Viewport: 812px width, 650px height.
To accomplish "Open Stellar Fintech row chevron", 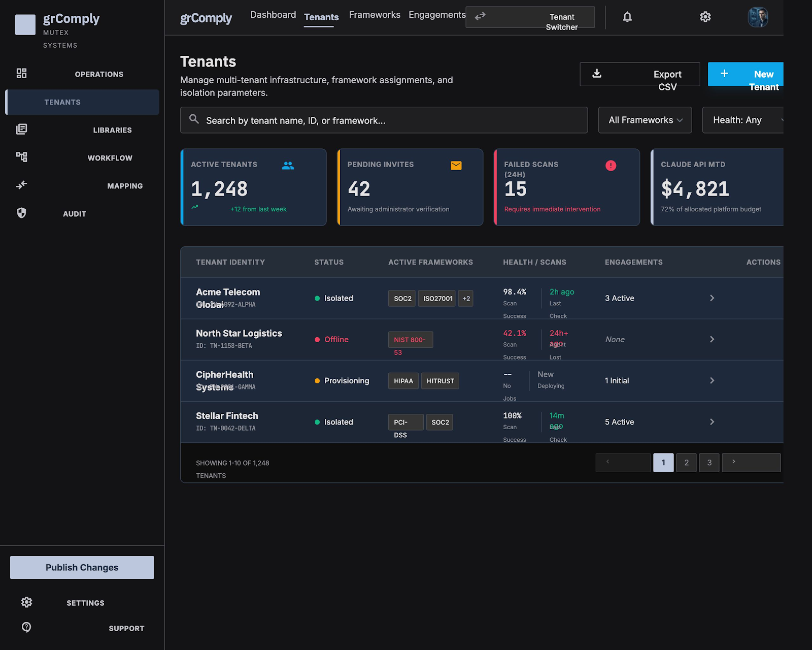I will 712,422.
